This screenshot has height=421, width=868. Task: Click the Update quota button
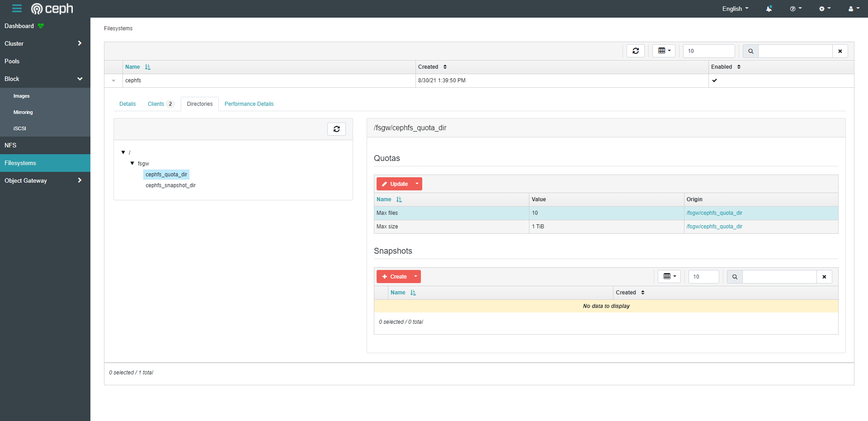click(x=395, y=184)
